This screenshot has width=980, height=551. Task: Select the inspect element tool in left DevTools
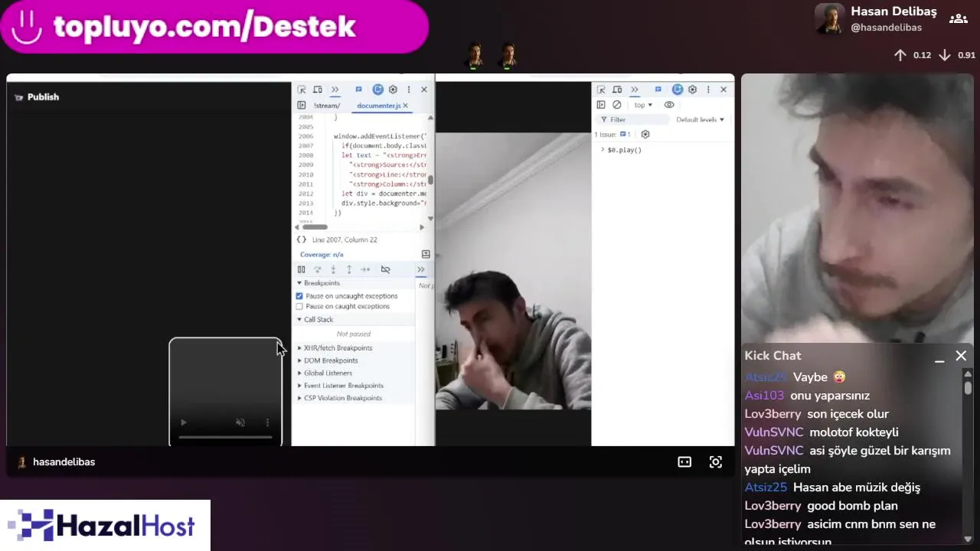(302, 90)
